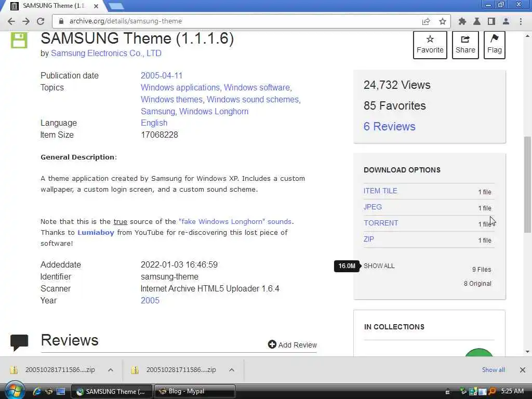Screen dimensions: 532x399
Task: Launch Internet Explorer from quick launch
Action: pos(37,391)
